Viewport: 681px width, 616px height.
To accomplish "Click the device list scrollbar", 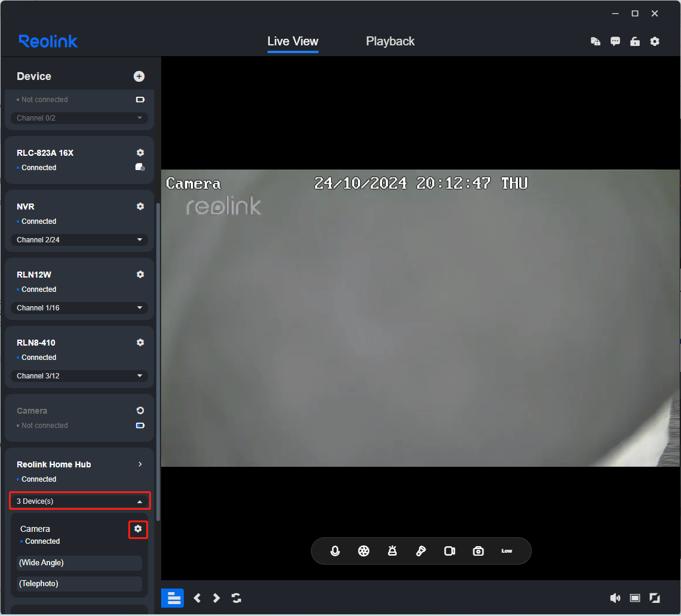I will coord(158,362).
